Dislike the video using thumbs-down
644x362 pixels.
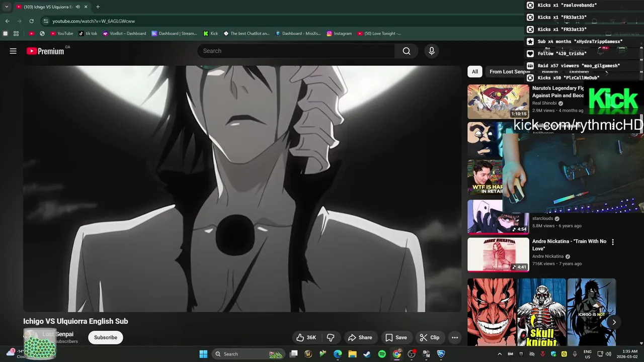click(x=331, y=337)
